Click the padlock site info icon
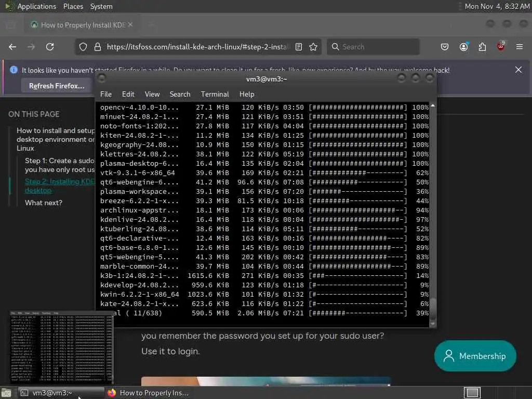This screenshot has width=532, height=399. tap(98, 47)
